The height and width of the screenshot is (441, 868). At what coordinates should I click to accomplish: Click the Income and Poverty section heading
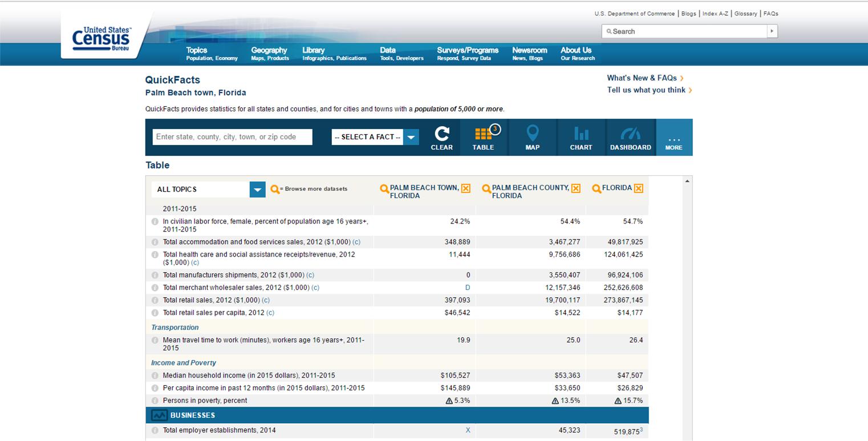click(x=184, y=363)
